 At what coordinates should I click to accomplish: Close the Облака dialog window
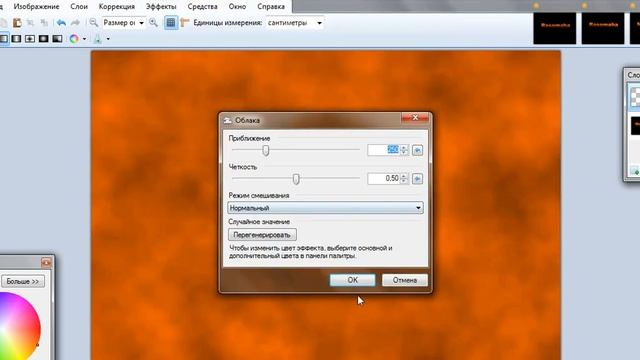tap(415, 118)
